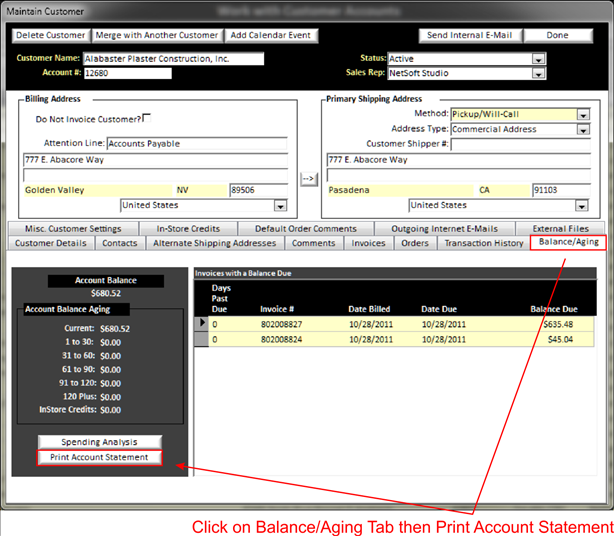The height and width of the screenshot is (536, 614).
Task: Select the Balance/Aging tab
Action: (x=569, y=242)
